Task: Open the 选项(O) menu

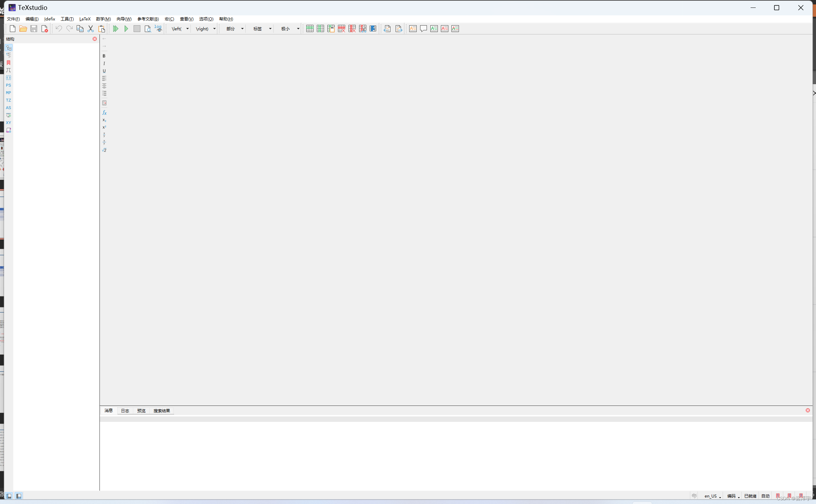Action: [x=206, y=19]
